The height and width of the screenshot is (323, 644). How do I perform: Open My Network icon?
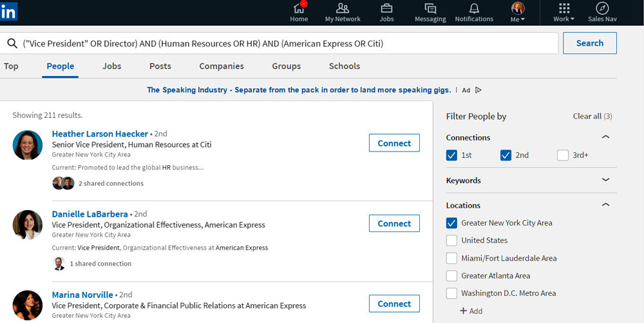point(343,8)
